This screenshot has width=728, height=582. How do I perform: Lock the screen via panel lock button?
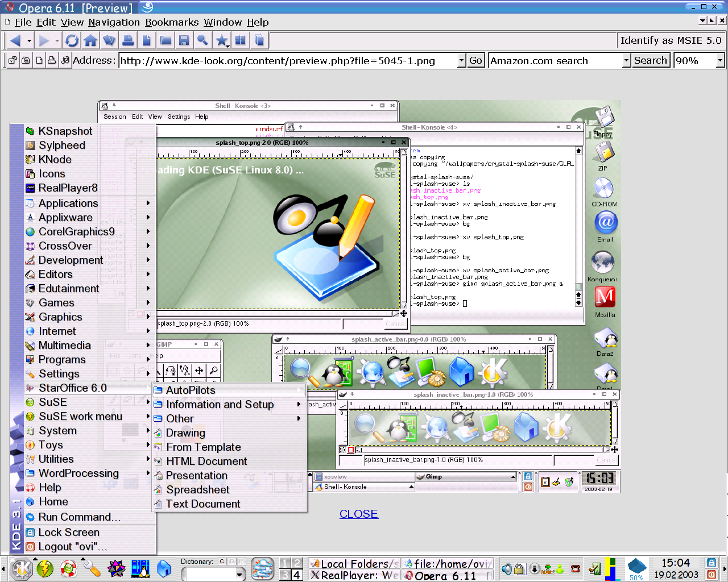pos(711,563)
